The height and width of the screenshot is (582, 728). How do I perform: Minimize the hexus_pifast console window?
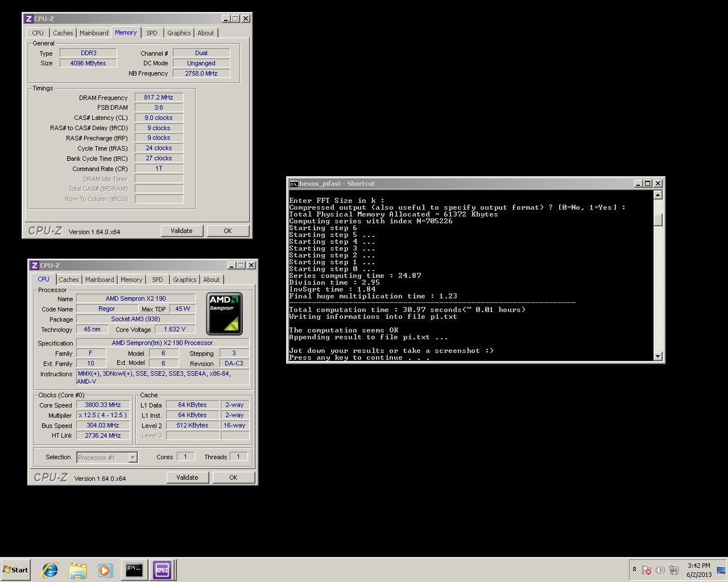pyautogui.click(x=638, y=184)
